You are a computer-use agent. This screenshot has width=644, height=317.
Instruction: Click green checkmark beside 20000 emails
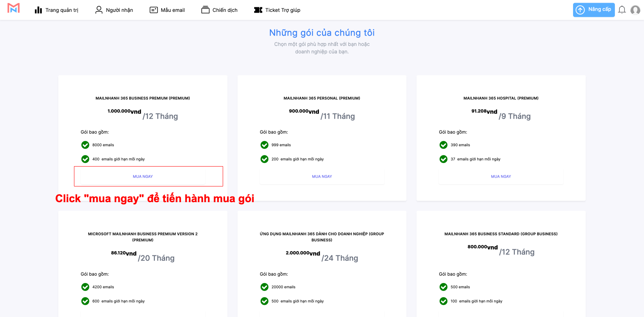pos(264,287)
